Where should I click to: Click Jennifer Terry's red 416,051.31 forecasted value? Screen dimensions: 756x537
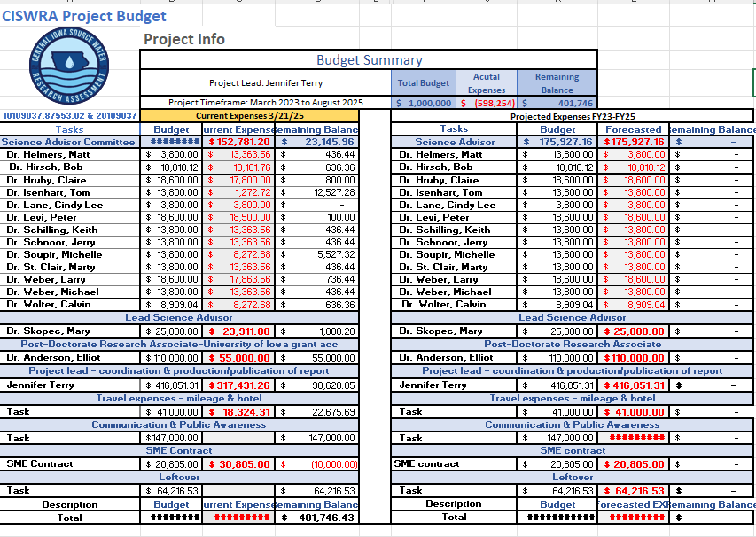(633, 385)
